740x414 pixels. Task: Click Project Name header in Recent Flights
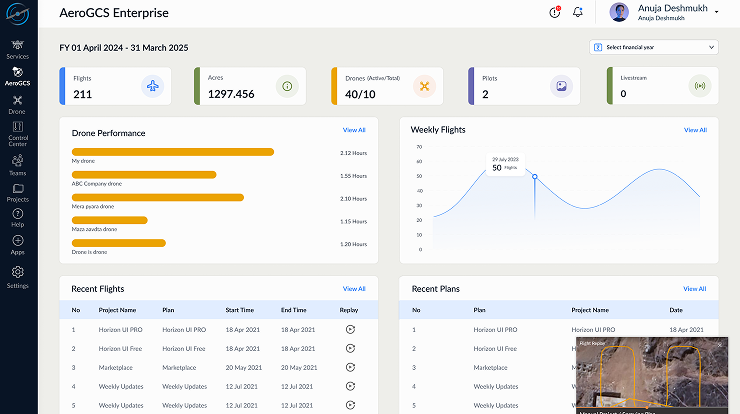pyautogui.click(x=117, y=310)
